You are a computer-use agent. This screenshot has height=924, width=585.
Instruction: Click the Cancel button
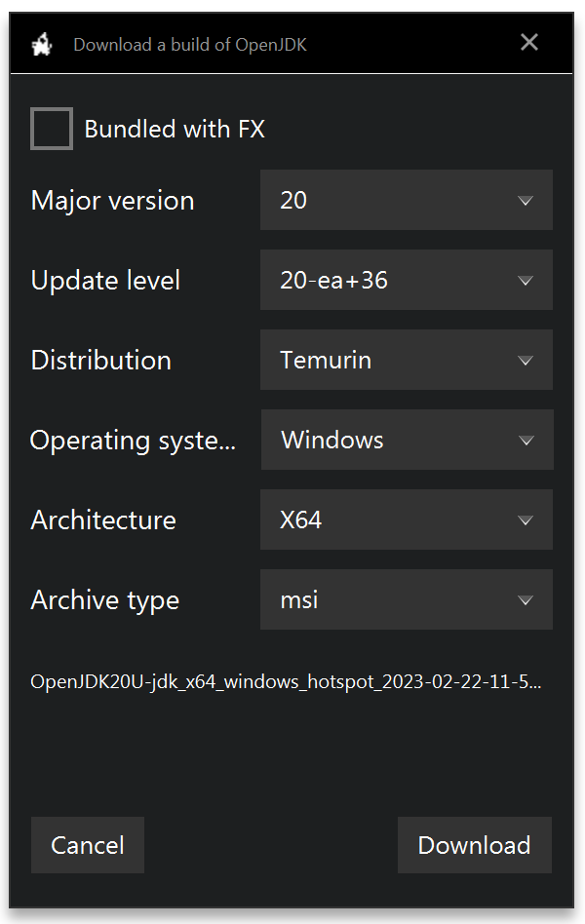click(88, 845)
